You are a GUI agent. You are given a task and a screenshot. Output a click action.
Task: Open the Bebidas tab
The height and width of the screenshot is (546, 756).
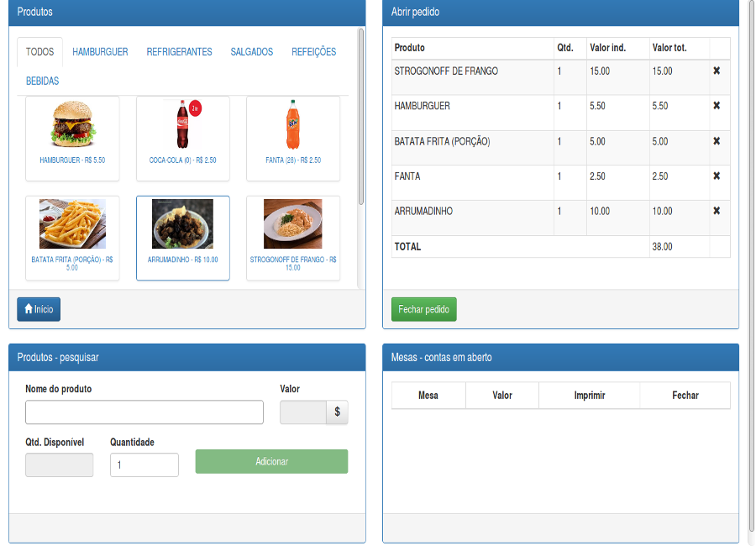pyautogui.click(x=42, y=81)
